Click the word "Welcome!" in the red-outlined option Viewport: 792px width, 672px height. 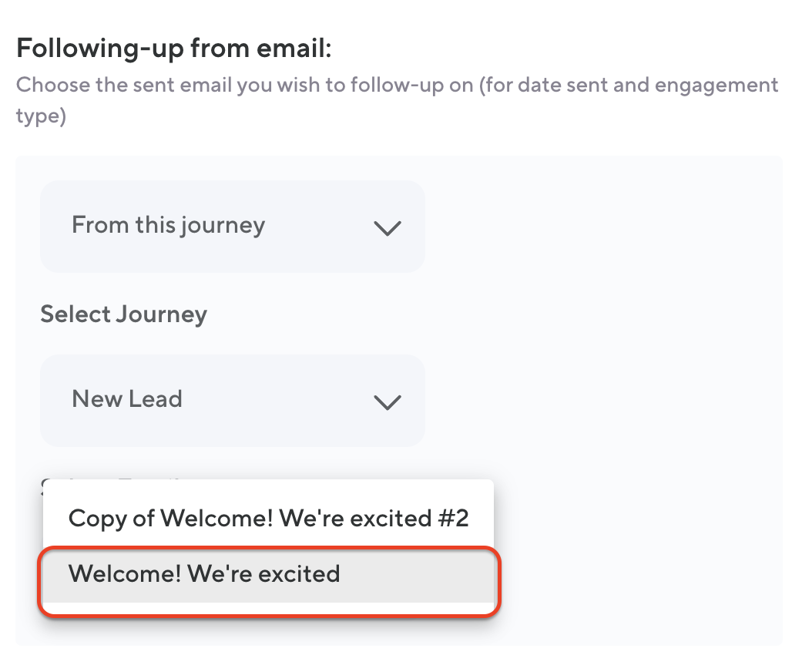coord(124,574)
